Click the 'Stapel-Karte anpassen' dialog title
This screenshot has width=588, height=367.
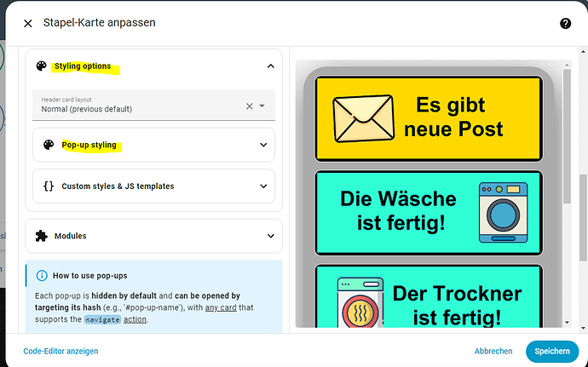(100, 22)
